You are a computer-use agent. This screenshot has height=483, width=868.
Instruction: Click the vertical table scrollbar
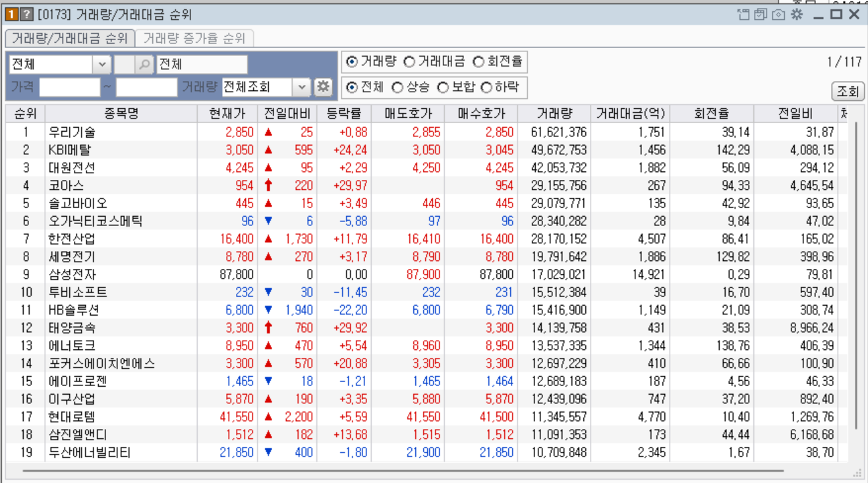tap(855, 277)
